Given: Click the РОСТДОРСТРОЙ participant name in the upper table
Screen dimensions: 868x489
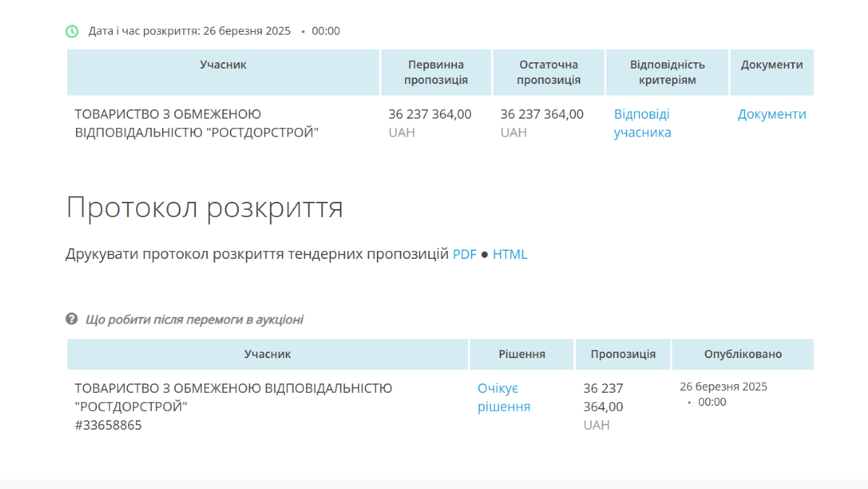Looking at the screenshot, I should coord(197,123).
